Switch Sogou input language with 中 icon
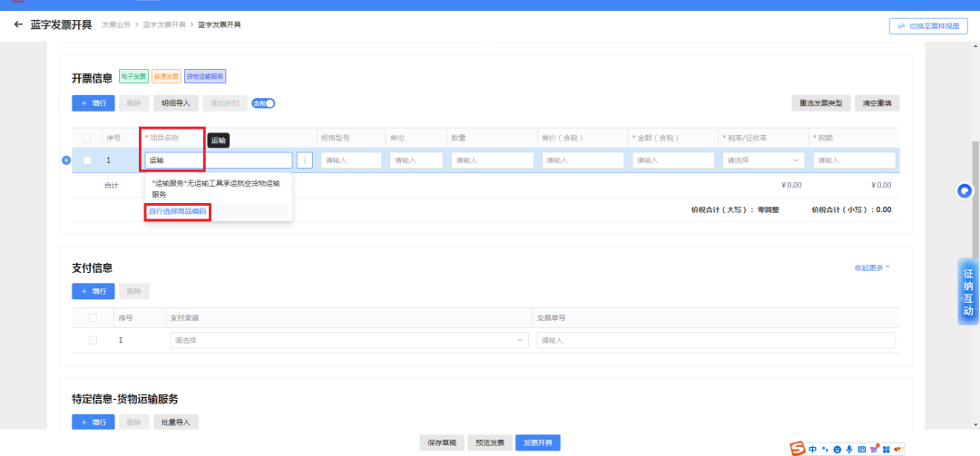Viewport: 980px width, 456px height. pyautogui.click(x=812, y=449)
